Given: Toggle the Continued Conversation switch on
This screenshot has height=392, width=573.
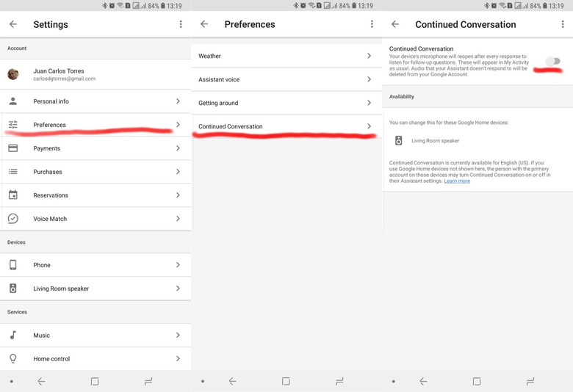Looking at the screenshot, I should (553, 62).
